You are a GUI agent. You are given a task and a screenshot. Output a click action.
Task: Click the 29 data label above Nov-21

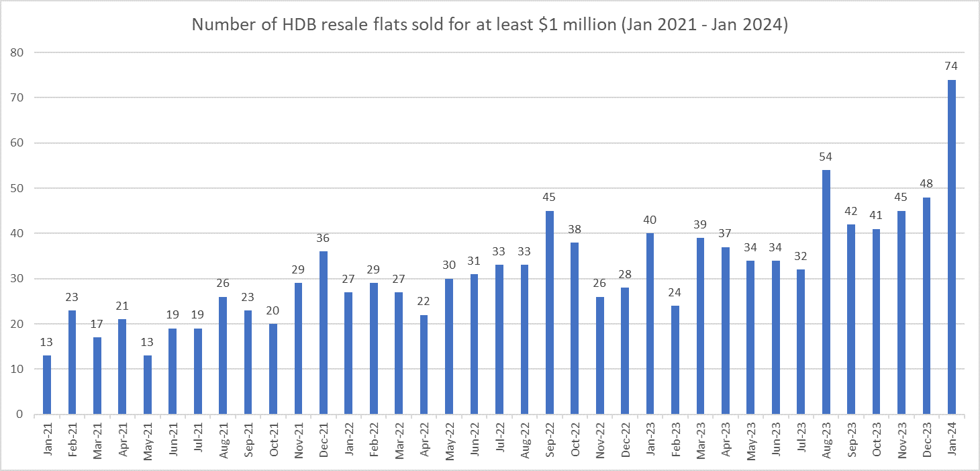(299, 269)
